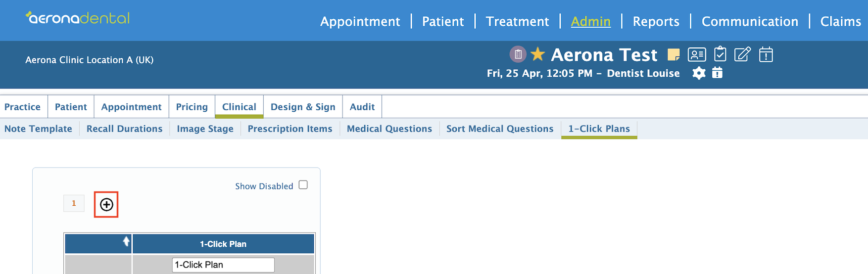This screenshot has width=868, height=274.
Task: Open the settings gear icon
Action: coord(699,73)
